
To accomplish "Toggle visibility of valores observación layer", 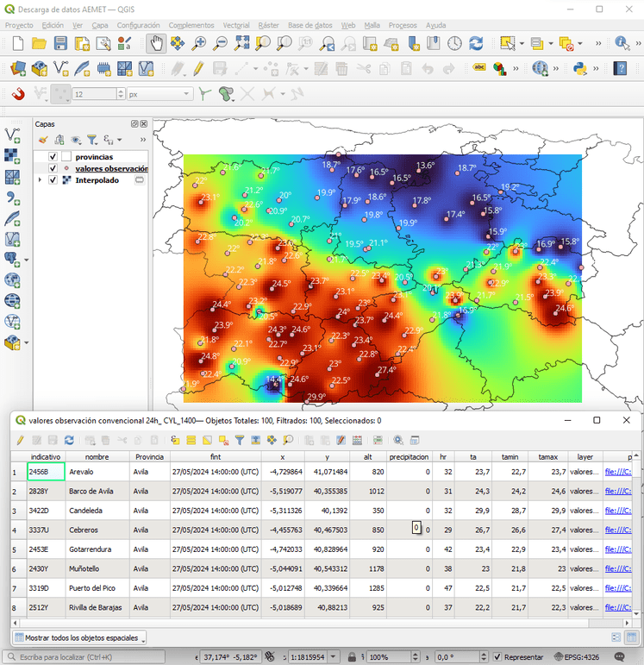I will (53, 168).
